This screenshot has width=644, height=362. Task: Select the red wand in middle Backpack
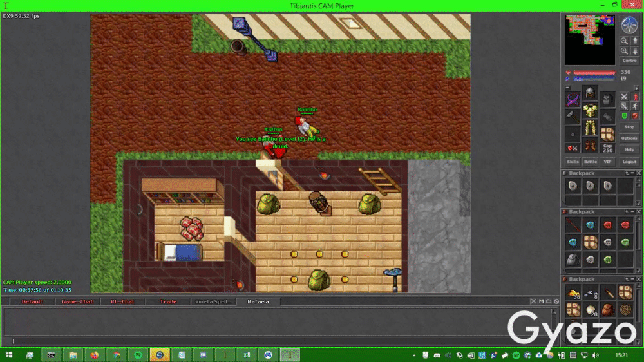[x=573, y=225]
